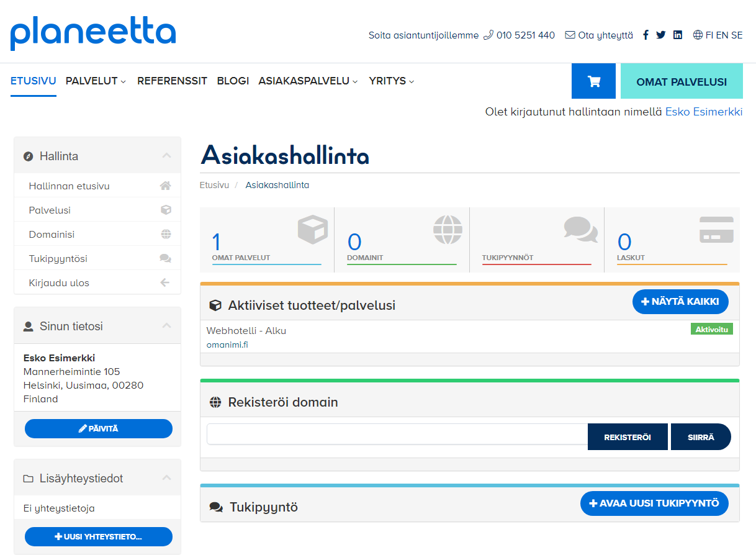Switch language to FI

709,35
